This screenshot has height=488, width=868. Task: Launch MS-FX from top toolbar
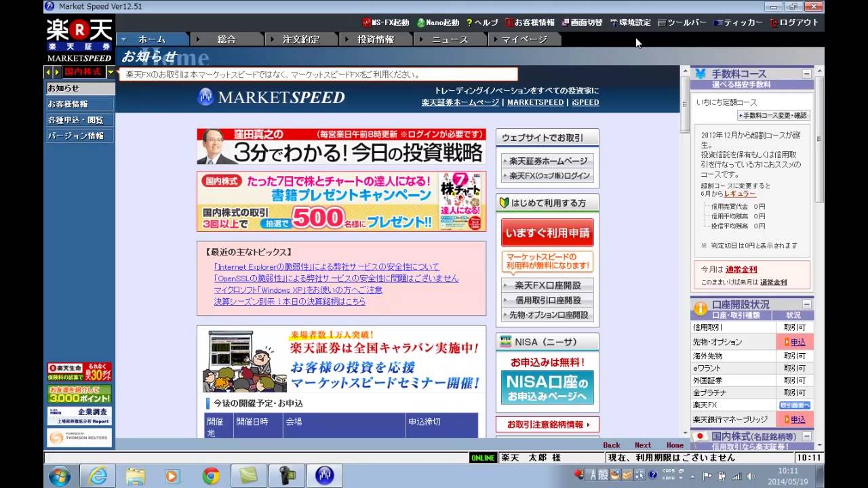386,22
